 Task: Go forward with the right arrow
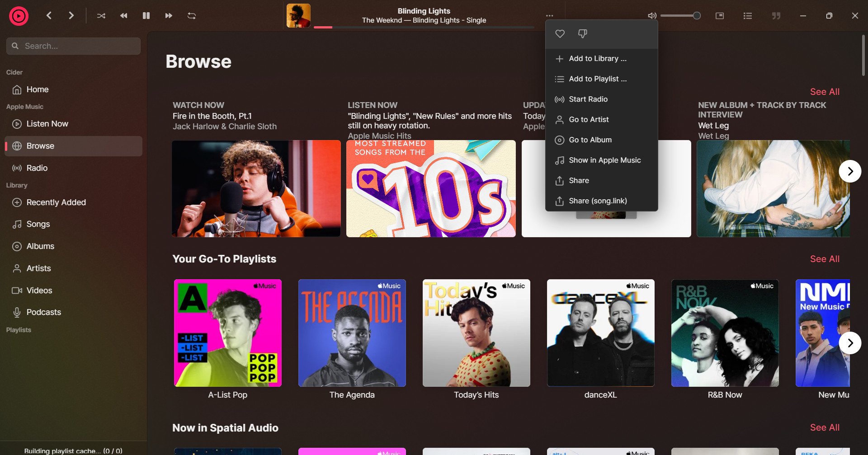click(71, 15)
